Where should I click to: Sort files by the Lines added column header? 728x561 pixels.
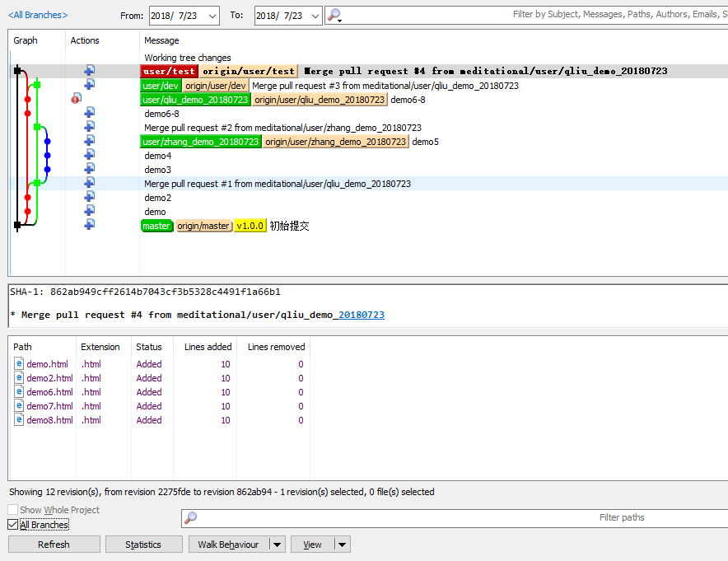pos(208,347)
